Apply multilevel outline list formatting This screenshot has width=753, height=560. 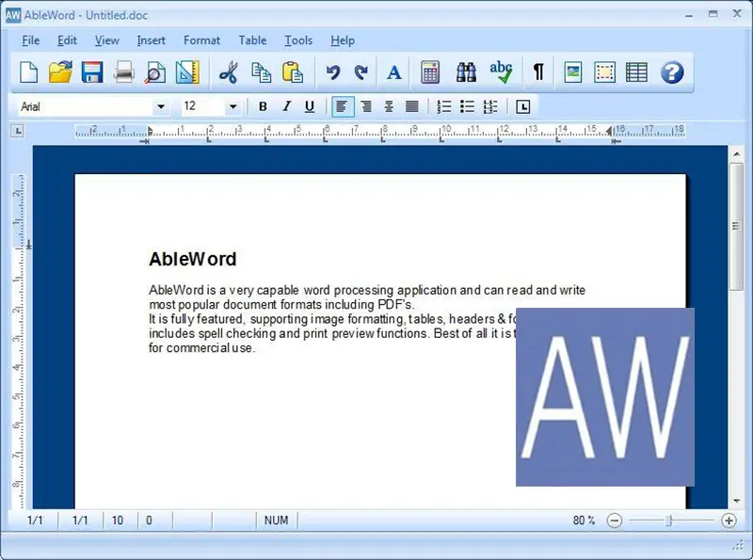(x=490, y=106)
